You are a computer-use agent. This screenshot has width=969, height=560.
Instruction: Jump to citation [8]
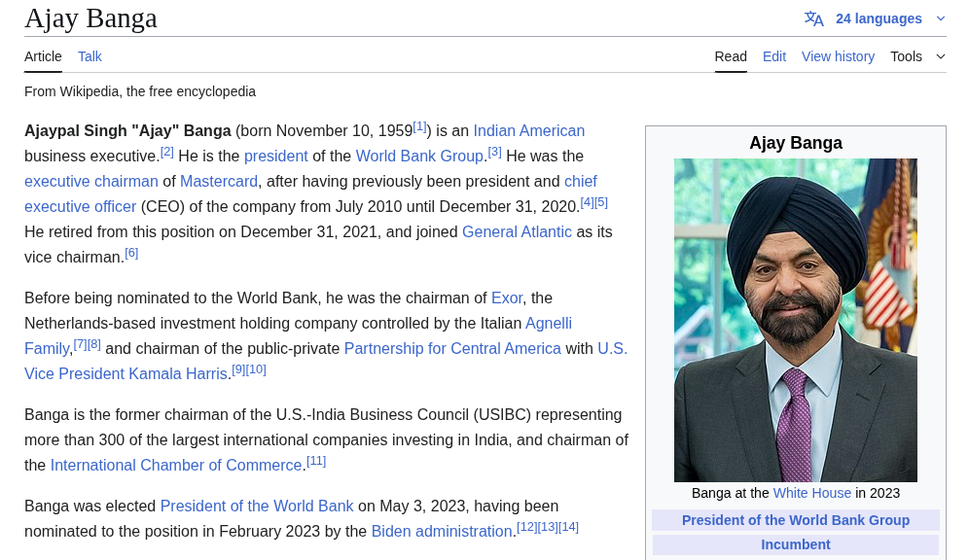pyautogui.click(x=94, y=344)
